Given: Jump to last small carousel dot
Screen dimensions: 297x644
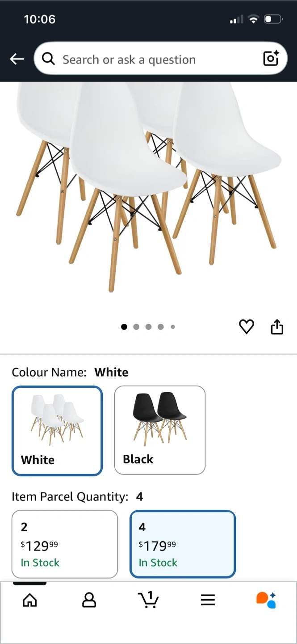Looking at the screenshot, I should [x=173, y=327].
